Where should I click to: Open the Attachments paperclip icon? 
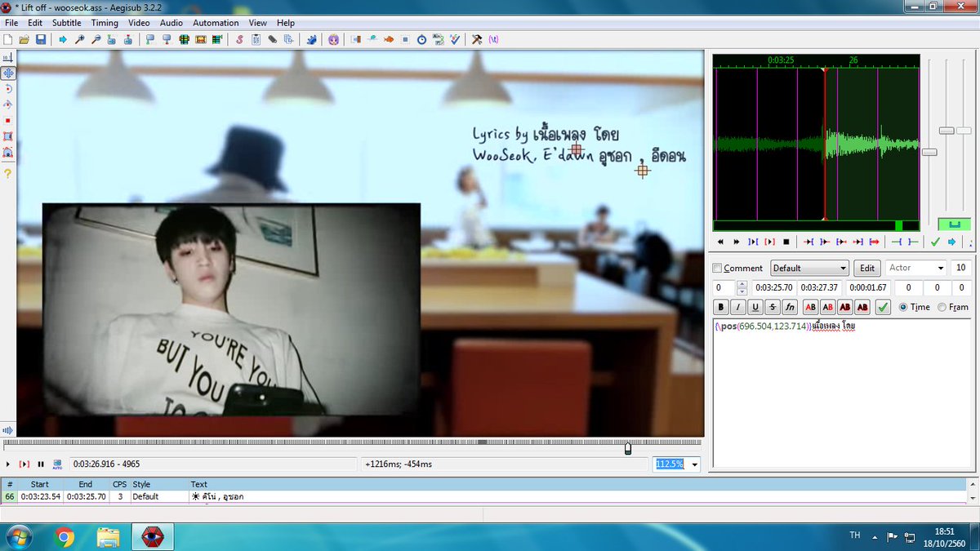pos(272,39)
